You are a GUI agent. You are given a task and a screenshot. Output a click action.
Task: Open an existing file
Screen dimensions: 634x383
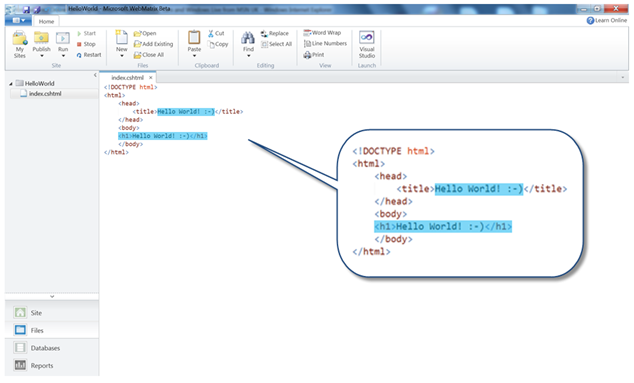(x=145, y=33)
